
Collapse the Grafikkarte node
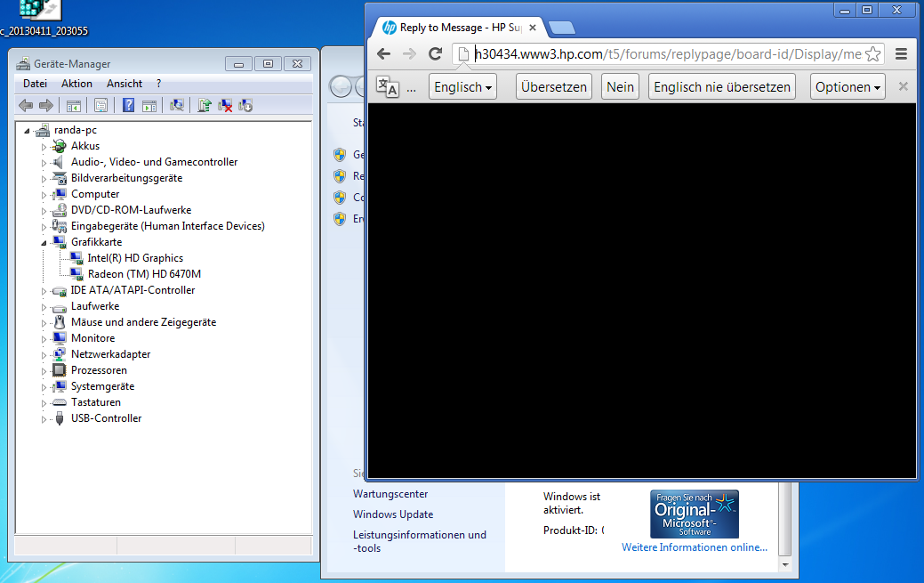(44, 243)
